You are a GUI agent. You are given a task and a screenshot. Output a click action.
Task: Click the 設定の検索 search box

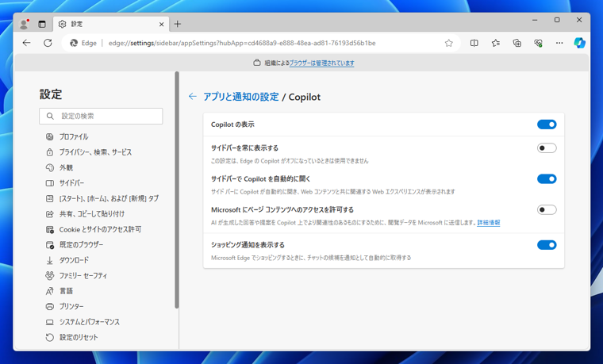tap(101, 116)
